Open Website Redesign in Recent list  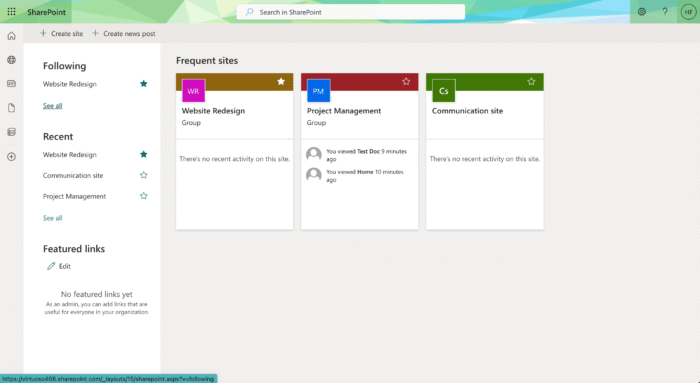click(x=70, y=154)
